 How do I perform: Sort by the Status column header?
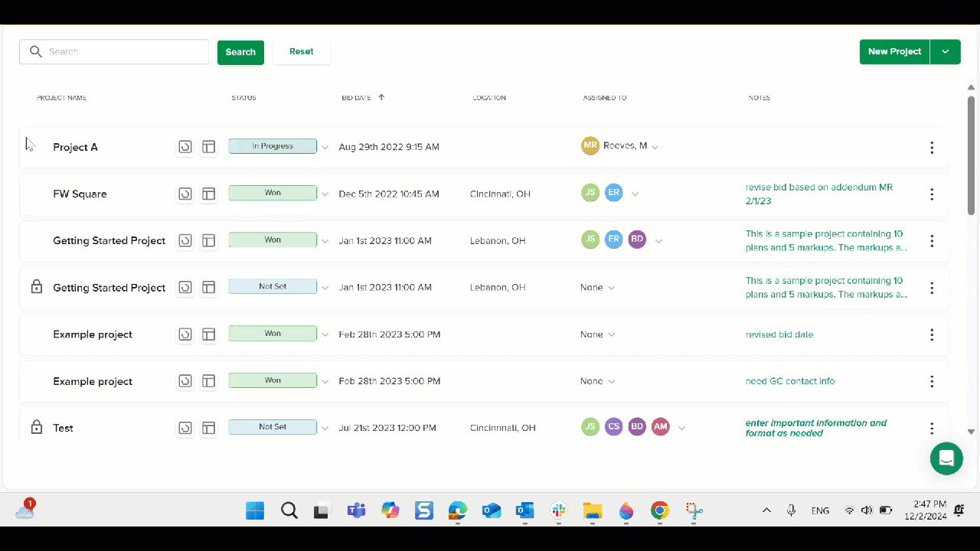(243, 98)
